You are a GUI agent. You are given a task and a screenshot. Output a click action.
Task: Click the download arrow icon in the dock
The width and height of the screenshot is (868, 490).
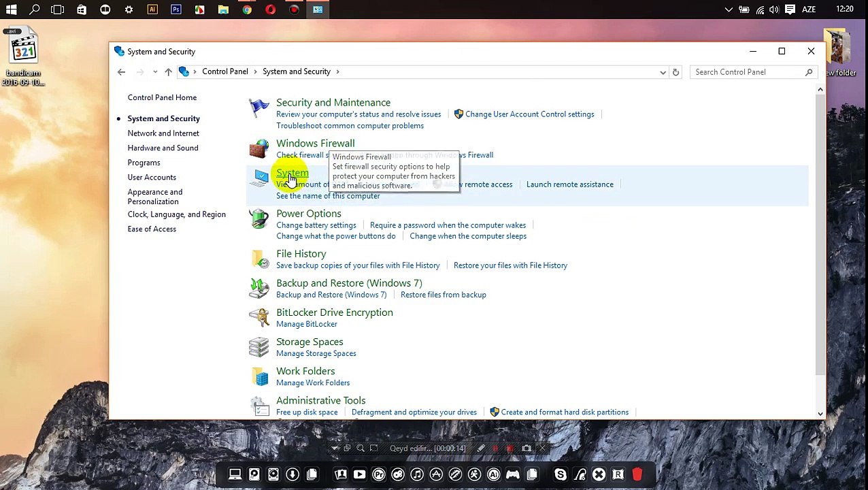coord(293,474)
